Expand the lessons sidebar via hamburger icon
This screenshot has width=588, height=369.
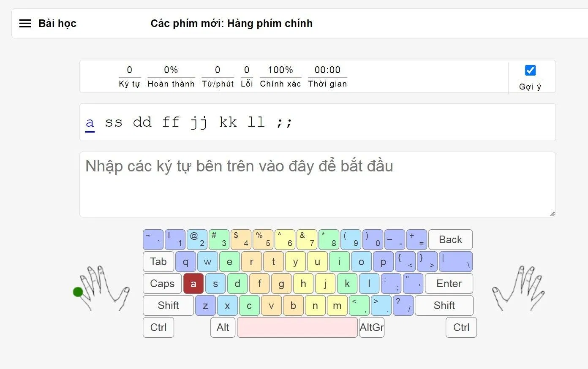click(25, 23)
